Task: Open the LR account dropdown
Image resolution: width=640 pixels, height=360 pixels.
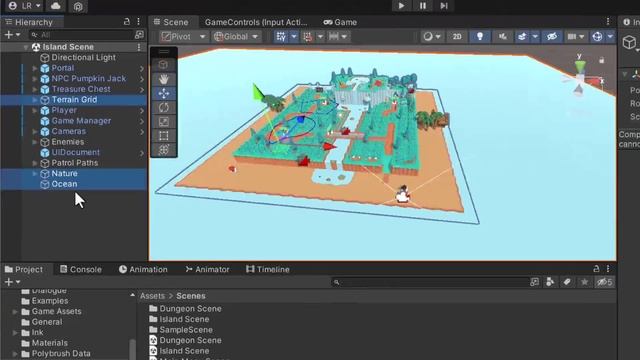Action: [24, 6]
